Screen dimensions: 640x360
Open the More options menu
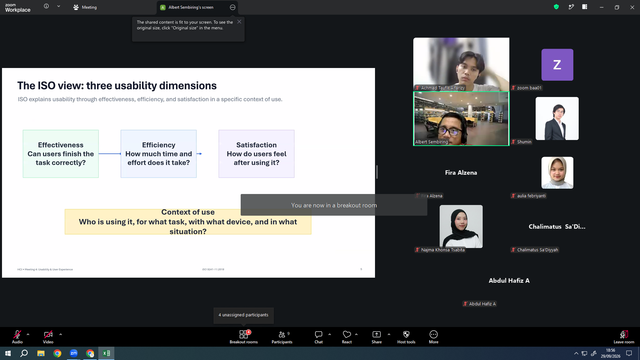point(433,337)
